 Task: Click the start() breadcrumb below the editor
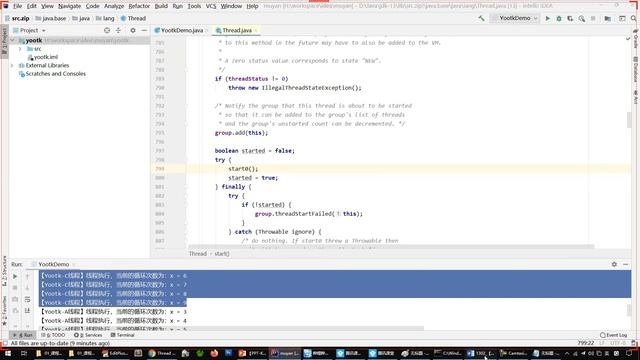click(222, 254)
